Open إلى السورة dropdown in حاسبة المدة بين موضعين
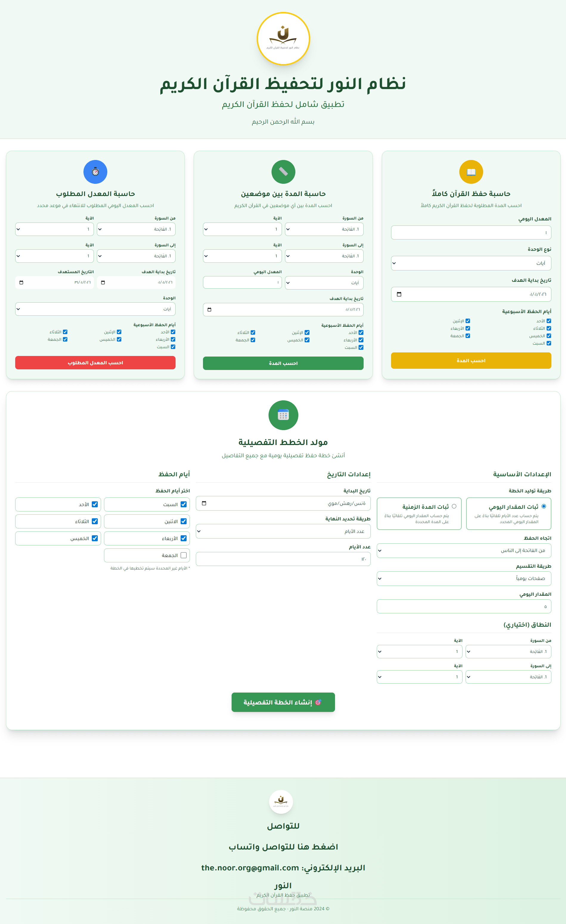The width and height of the screenshot is (566, 924). [324, 256]
